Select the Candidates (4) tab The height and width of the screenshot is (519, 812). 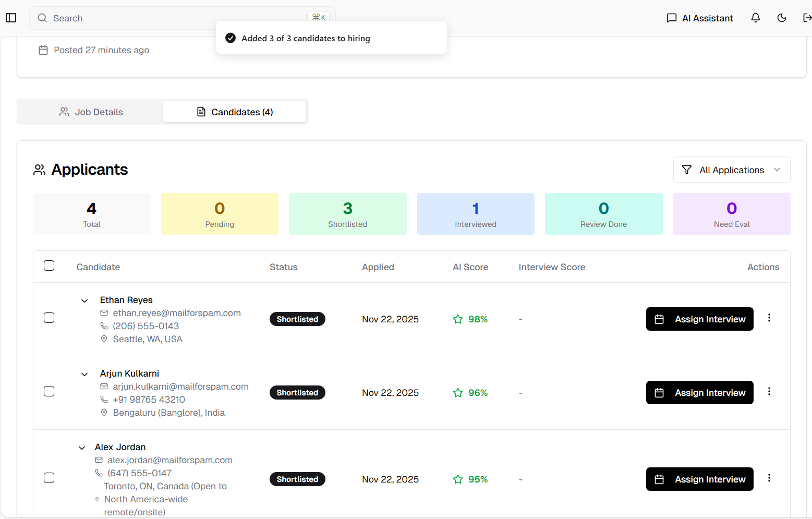(235, 112)
